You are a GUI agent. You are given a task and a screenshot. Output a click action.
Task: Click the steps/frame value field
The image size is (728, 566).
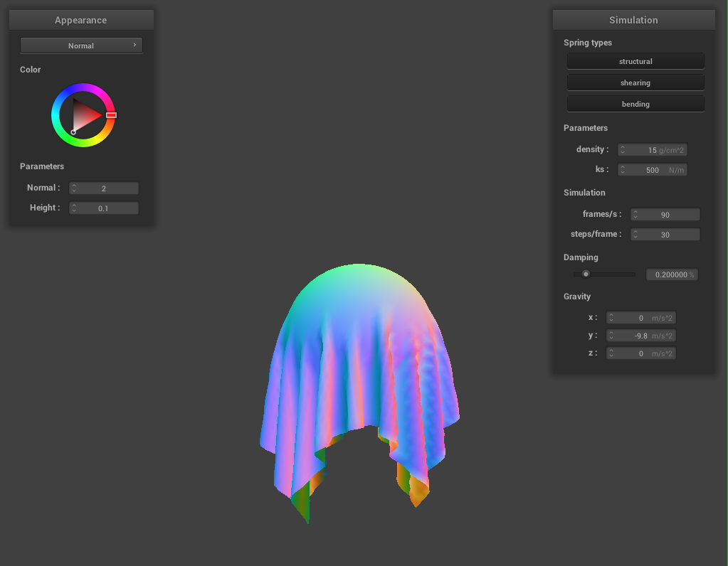click(x=665, y=234)
